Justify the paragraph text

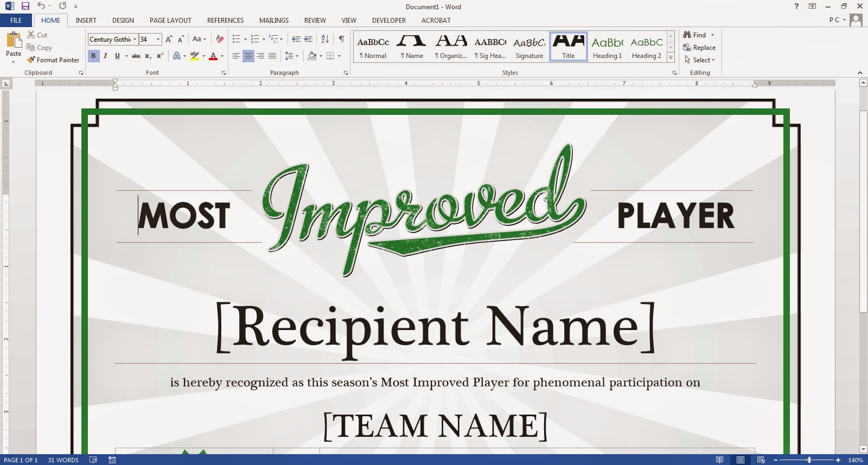(272, 56)
